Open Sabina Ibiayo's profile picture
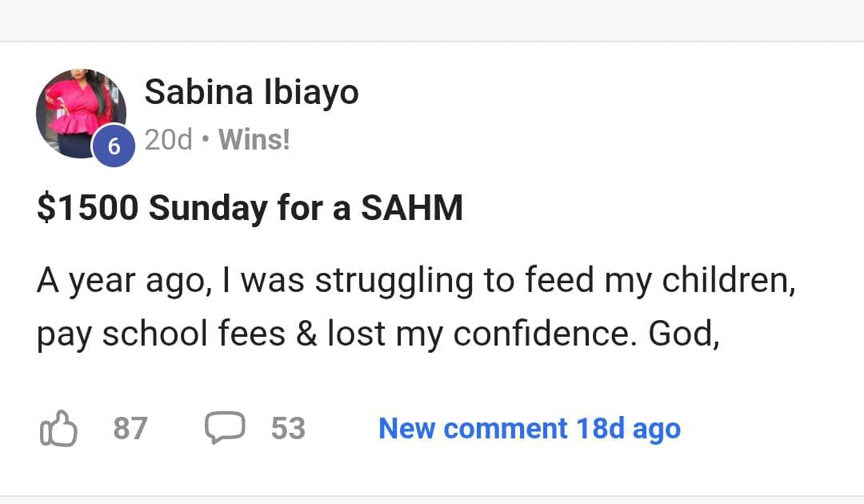 (x=79, y=113)
